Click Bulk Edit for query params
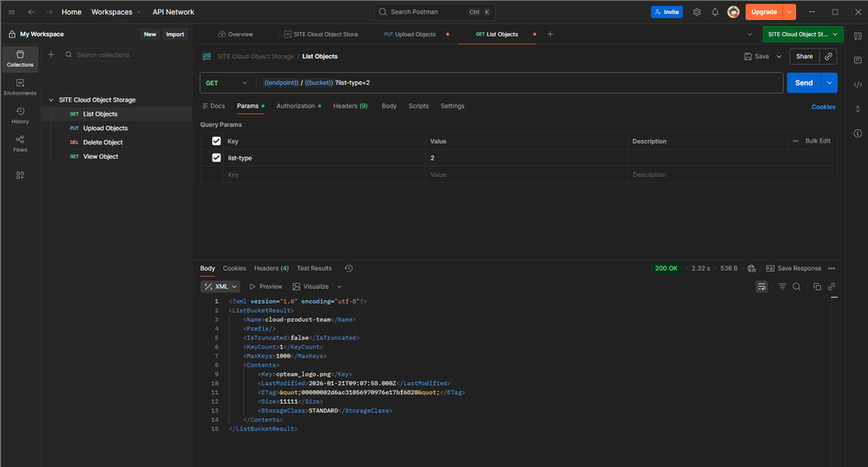Screen dimensions: 868x467 [818, 141]
